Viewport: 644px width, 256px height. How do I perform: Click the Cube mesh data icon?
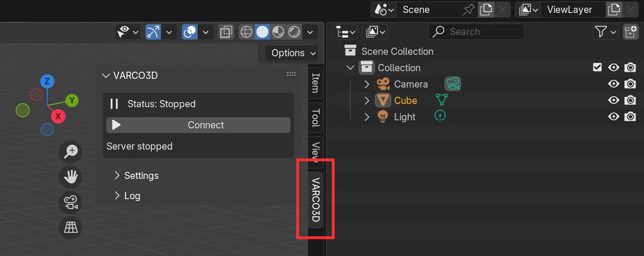pos(442,100)
